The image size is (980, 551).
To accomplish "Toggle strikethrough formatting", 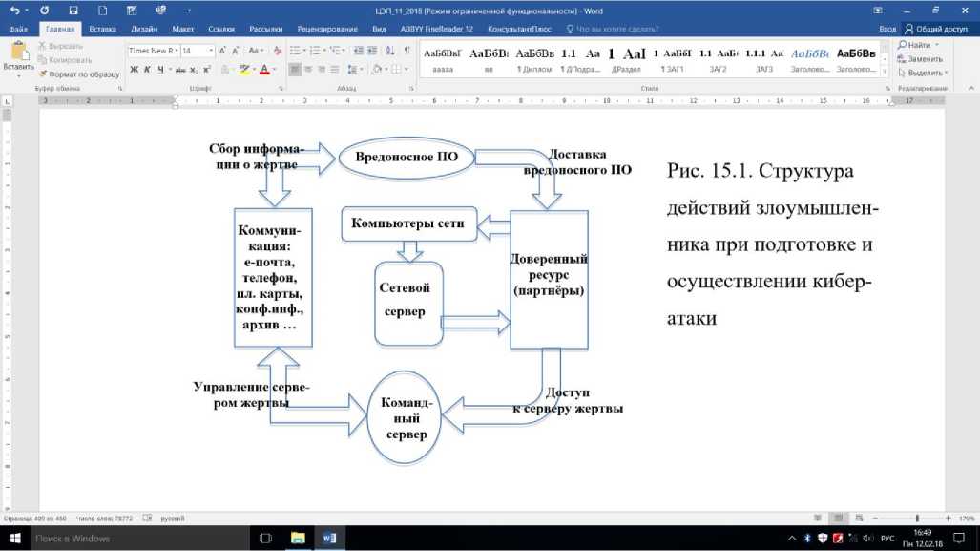I will tap(180, 70).
